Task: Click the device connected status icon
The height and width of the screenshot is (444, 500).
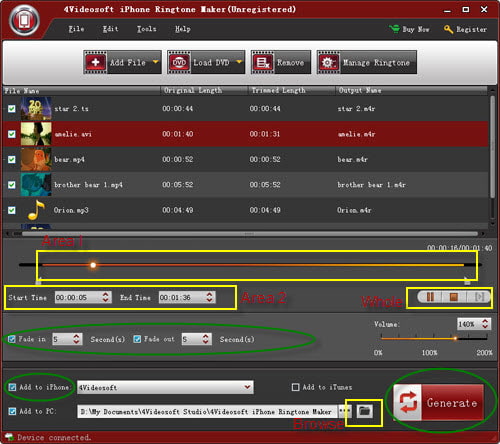Action: [x=9, y=437]
